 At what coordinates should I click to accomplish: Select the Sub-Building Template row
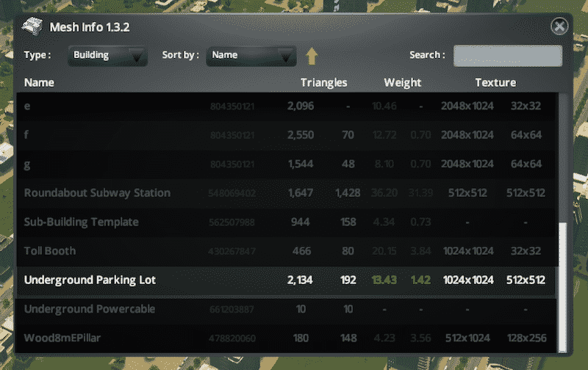point(81,222)
